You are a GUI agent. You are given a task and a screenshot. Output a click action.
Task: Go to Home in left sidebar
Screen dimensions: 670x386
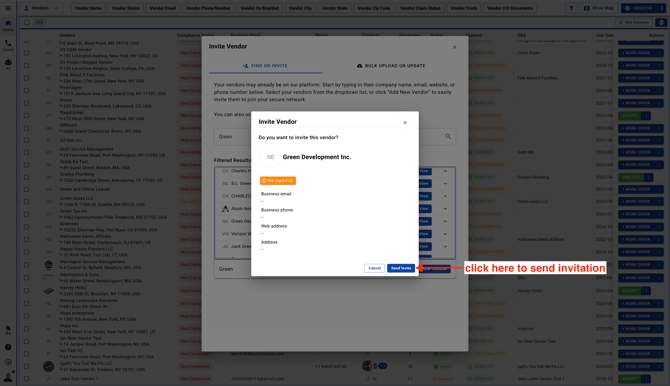click(x=8, y=25)
